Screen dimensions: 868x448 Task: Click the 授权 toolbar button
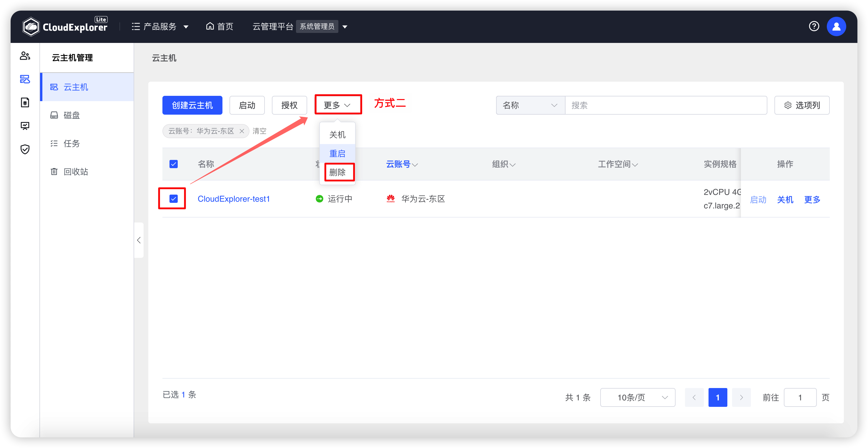[x=289, y=105]
